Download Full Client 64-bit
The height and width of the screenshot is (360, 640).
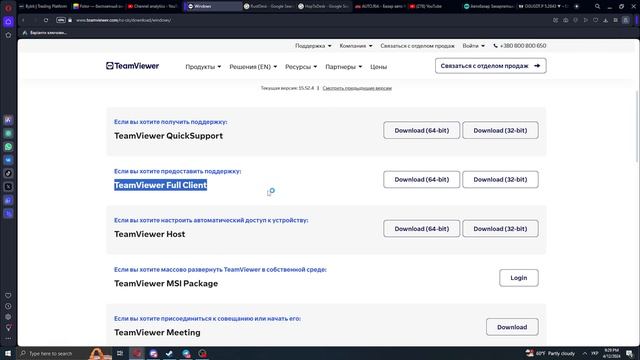(x=422, y=180)
